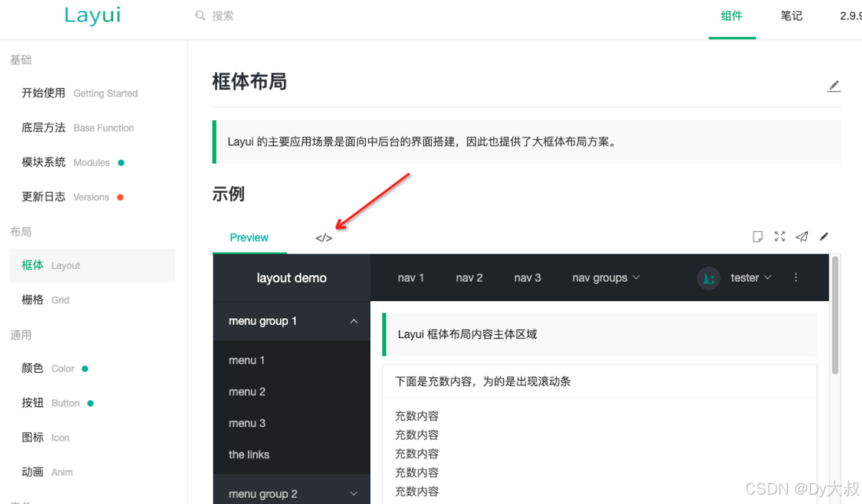Click the three-dot more icon

pos(796,278)
